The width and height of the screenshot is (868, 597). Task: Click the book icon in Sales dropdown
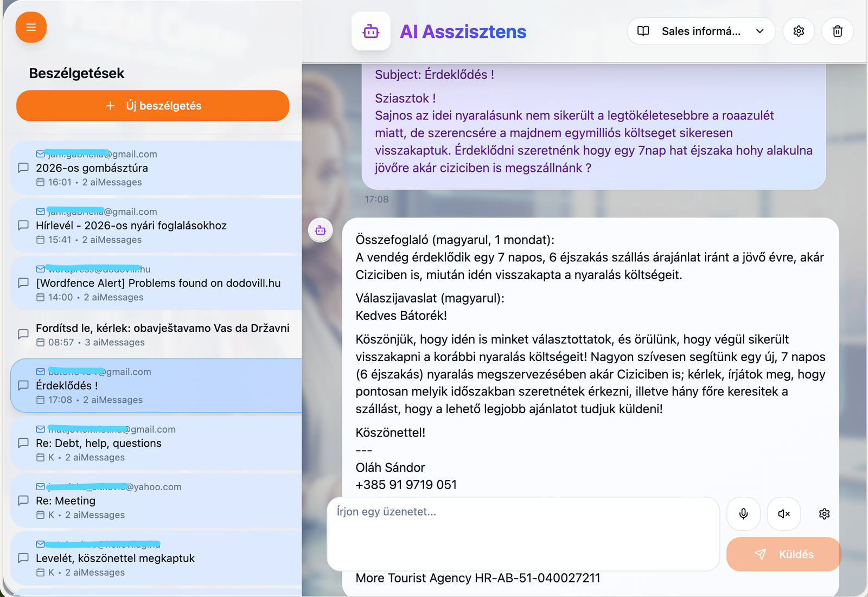tap(643, 31)
